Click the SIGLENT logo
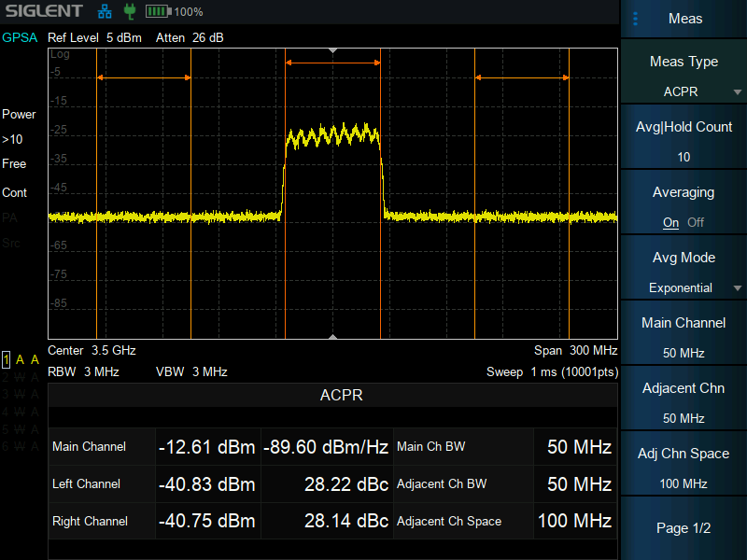Viewport: 747px width, 560px height. pos(44,11)
